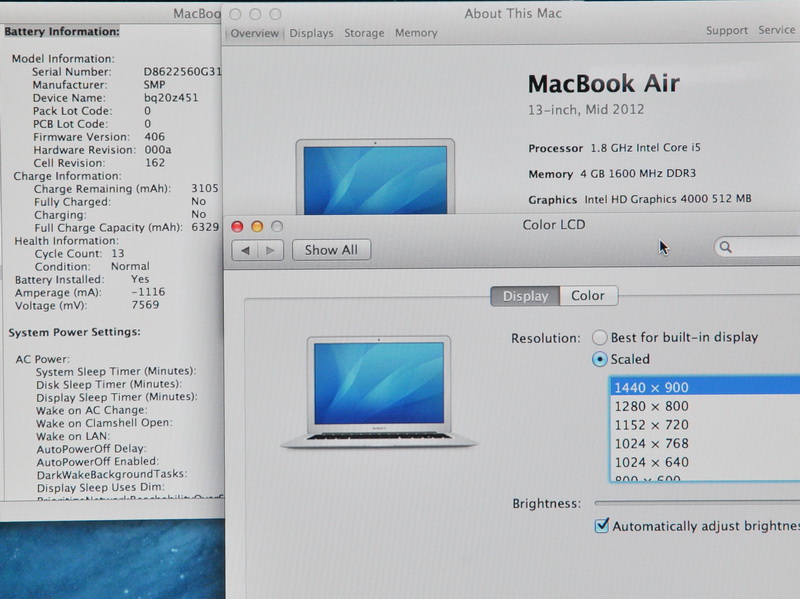This screenshot has height=599, width=800.
Task: Go forward with the right arrow in Color LCD
Action: tap(270, 251)
